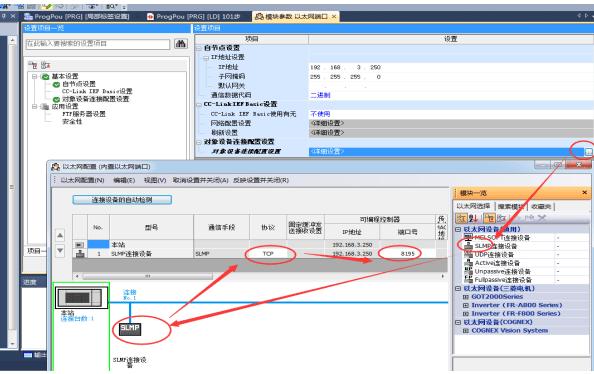Open the 视图(V) menu
The height and width of the screenshot is (374, 594).
155,180
